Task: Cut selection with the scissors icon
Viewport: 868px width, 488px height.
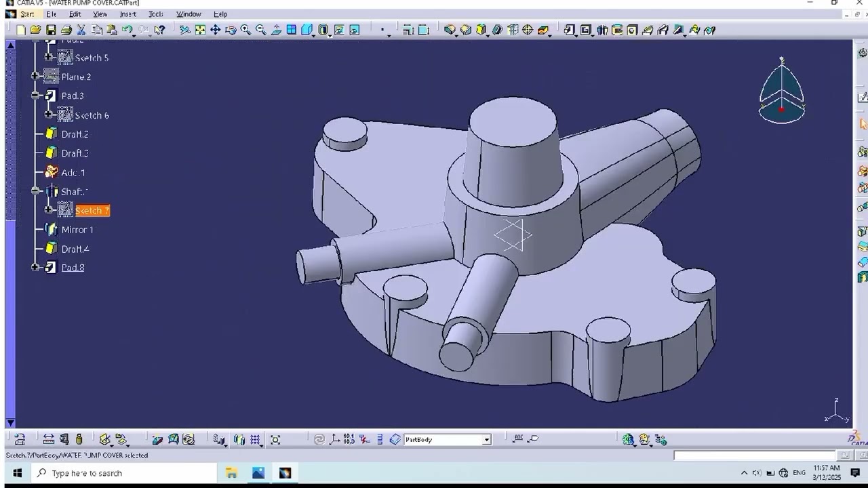Action: 81,30
